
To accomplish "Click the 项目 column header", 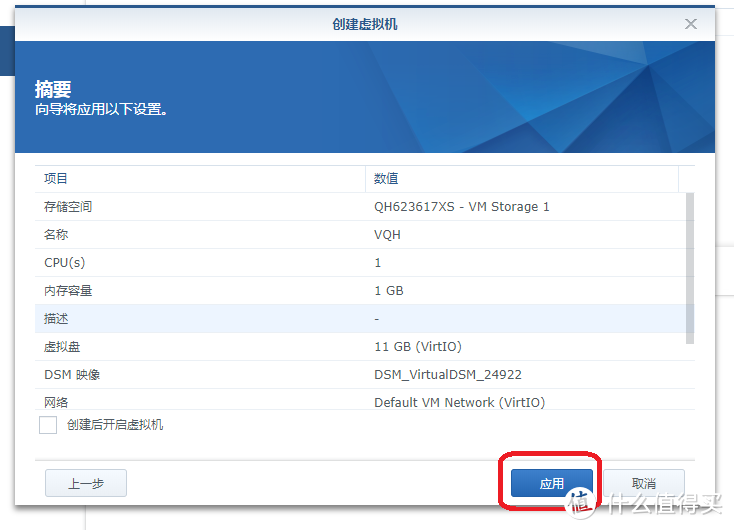I will tap(200, 178).
